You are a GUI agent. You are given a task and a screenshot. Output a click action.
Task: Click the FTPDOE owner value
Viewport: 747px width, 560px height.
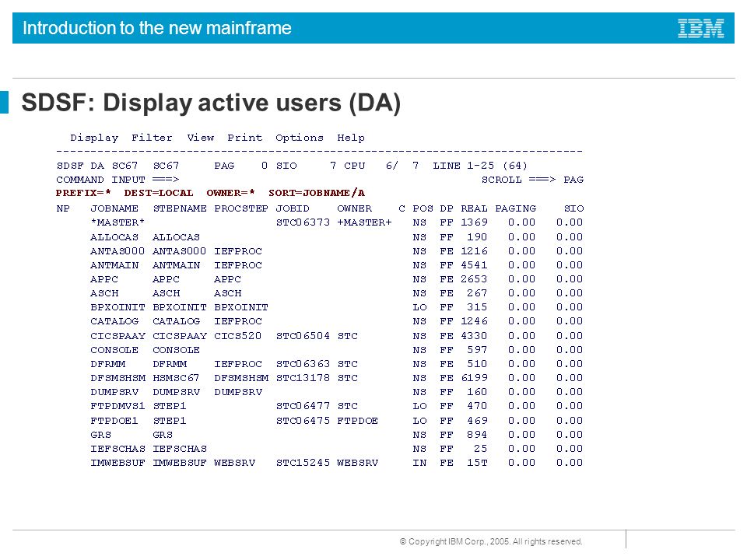tap(357, 421)
